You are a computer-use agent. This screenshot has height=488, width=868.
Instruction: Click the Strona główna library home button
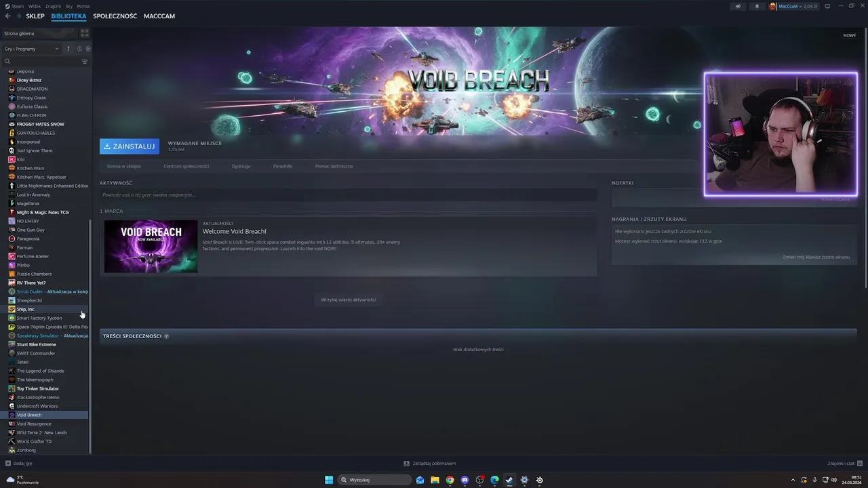(x=39, y=33)
